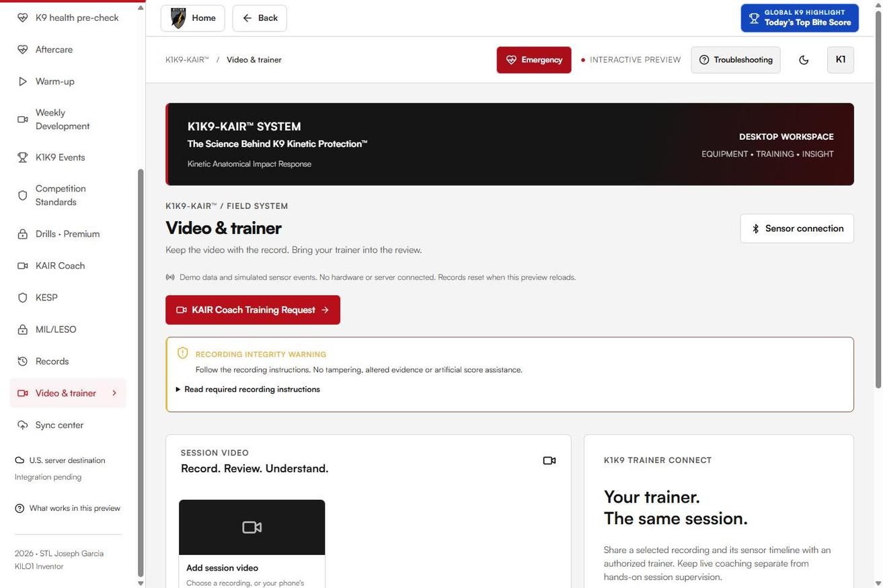
Task: Click the sidebar scrollbar thumb
Action: 141,373
